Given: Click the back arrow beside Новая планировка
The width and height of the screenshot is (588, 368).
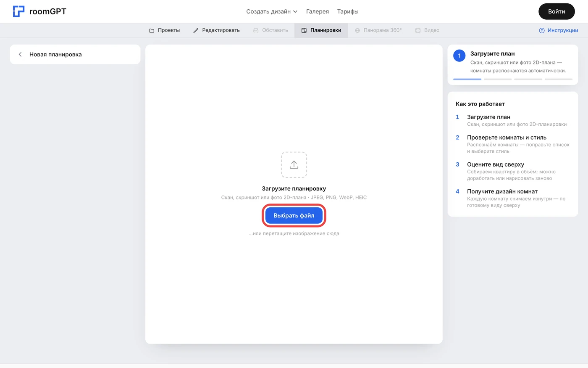Looking at the screenshot, I should click(20, 55).
